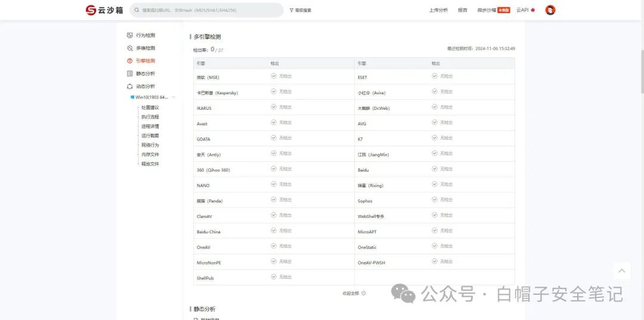Click check icon in ShellPub row
644x320 pixels.
point(274,277)
